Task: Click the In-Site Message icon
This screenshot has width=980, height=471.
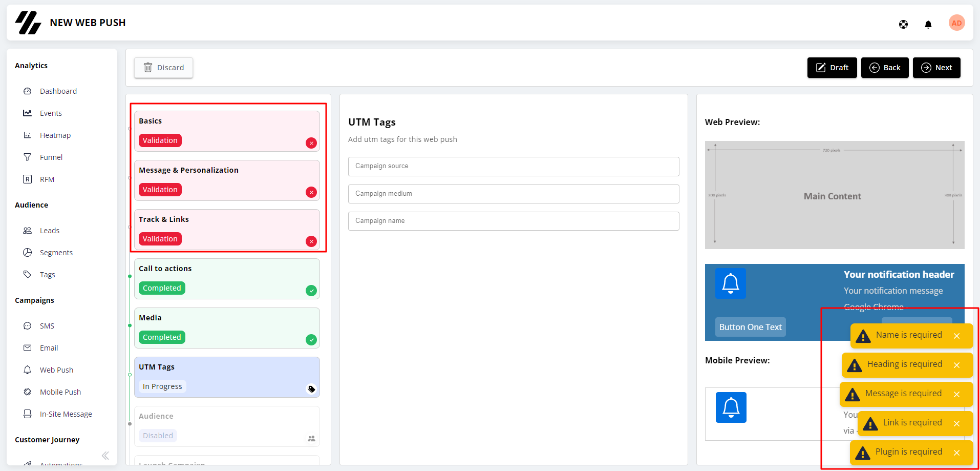Action: [28, 414]
